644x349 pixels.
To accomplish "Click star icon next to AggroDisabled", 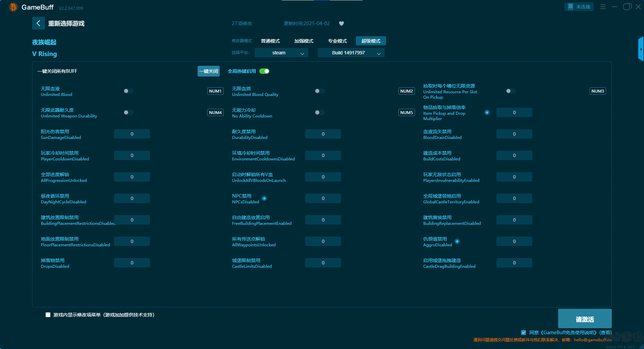I will (x=457, y=241).
